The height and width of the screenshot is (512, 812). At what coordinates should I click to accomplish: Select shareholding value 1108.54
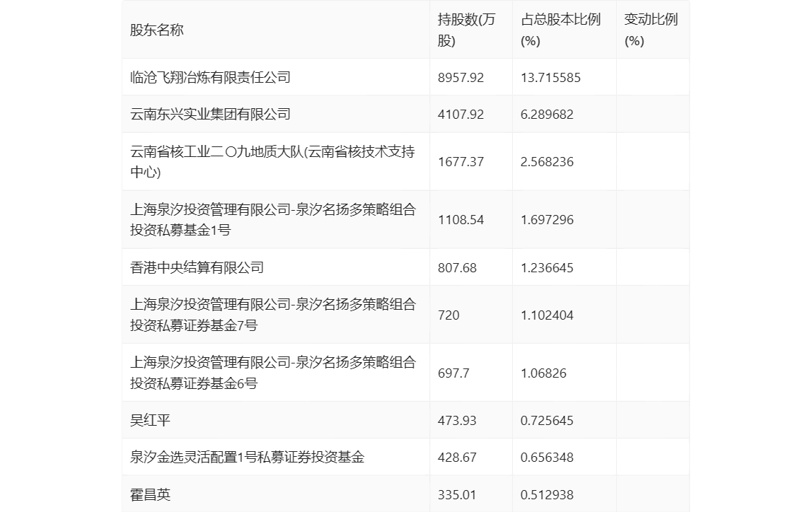point(461,220)
